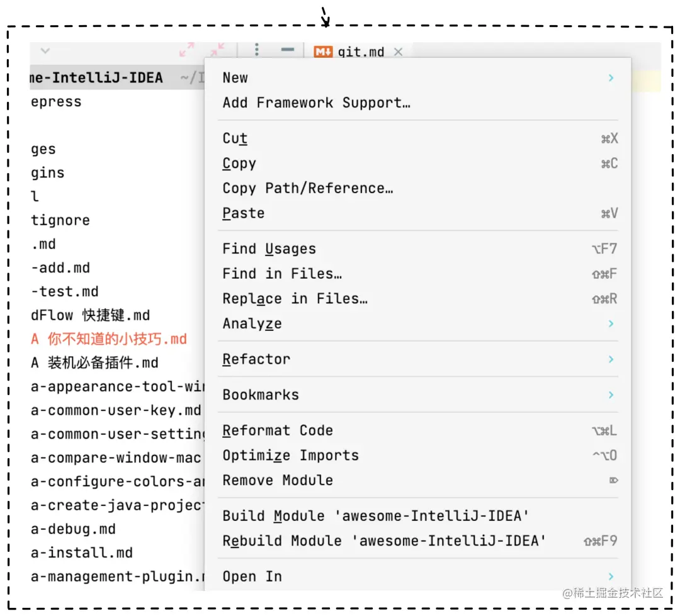The height and width of the screenshot is (616, 680).
Task: Choose Cut in the context menu
Action: tap(418, 138)
